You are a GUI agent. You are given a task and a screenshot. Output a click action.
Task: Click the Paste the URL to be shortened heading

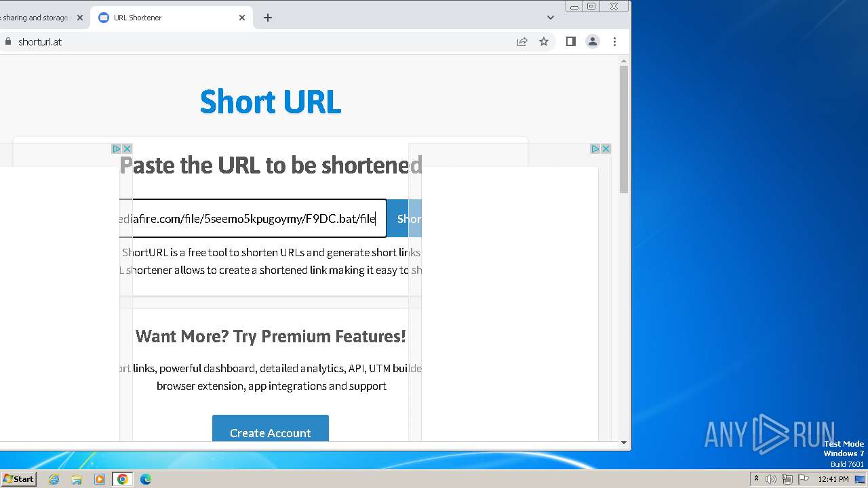pyautogui.click(x=271, y=165)
